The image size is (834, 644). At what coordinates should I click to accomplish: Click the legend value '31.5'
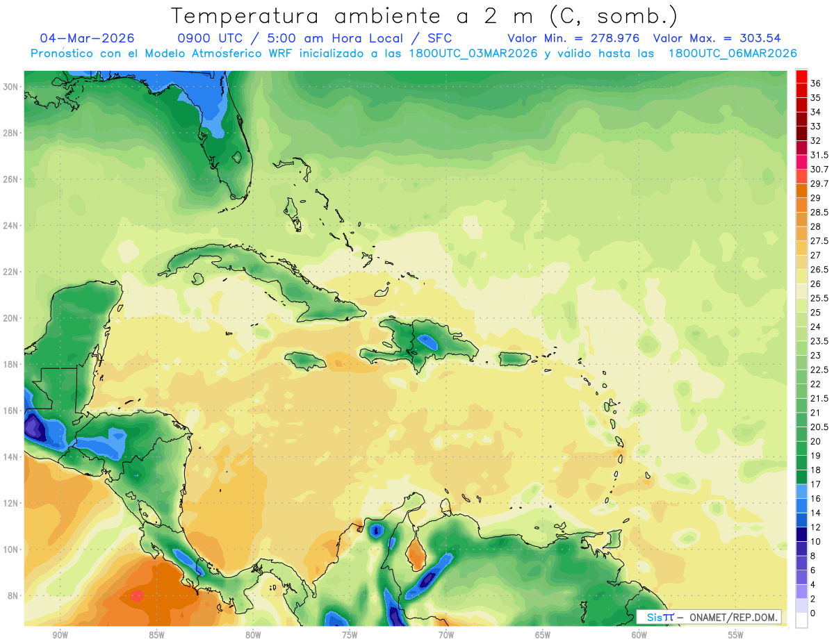[x=819, y=155]
